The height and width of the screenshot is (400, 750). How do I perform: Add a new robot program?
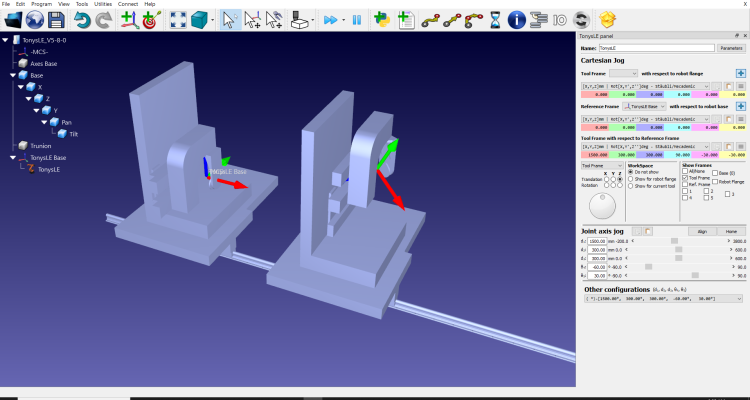pos(406,20)
